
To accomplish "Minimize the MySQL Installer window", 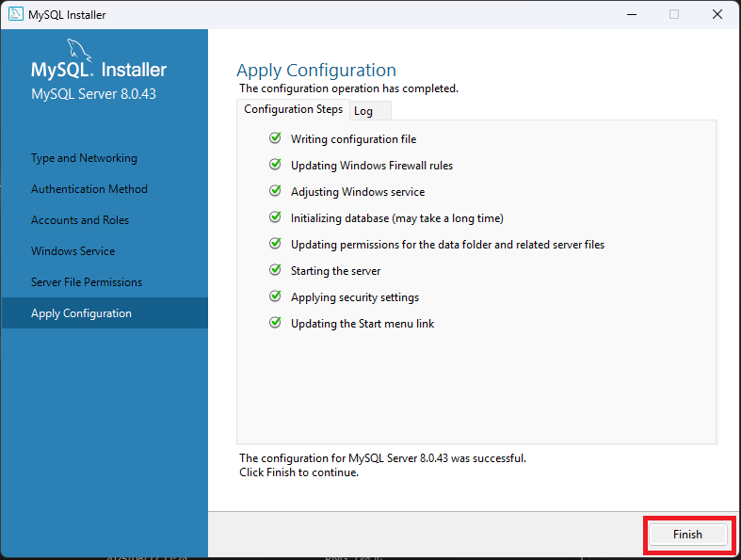I will pos(632,14).
